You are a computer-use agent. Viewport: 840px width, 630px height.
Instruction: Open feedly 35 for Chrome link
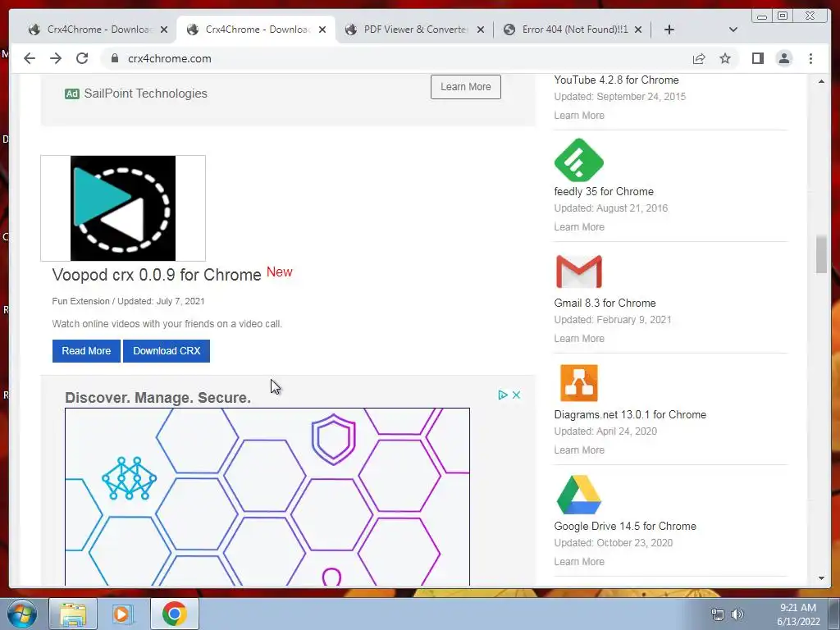click(604, 191)
